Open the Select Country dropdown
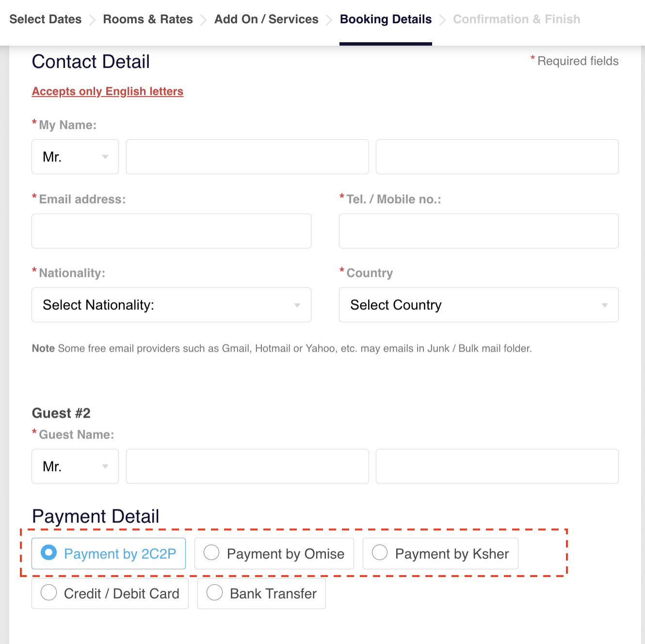This screenshot has height=644, width=645. pyautogui.click(x=478, y=305)
